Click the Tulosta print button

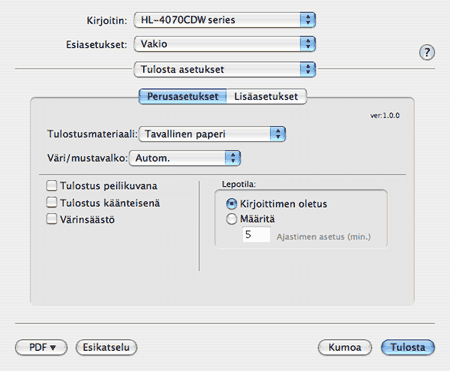pyautogui.click(x=408, y=347)
